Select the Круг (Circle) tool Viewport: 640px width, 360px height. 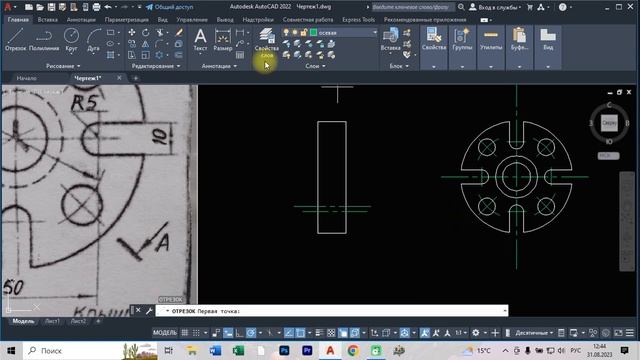point(71,40)
